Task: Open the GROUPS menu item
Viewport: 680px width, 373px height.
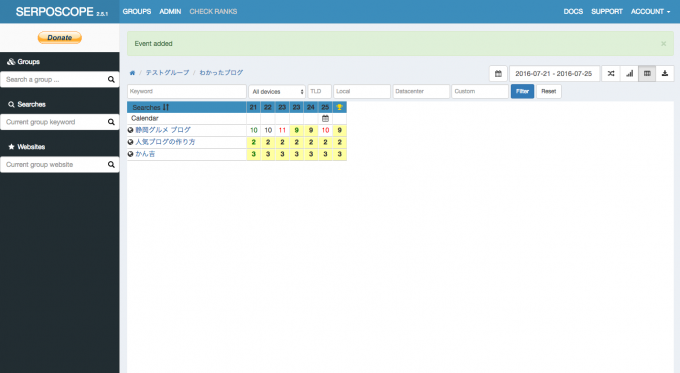Action: 137,12
